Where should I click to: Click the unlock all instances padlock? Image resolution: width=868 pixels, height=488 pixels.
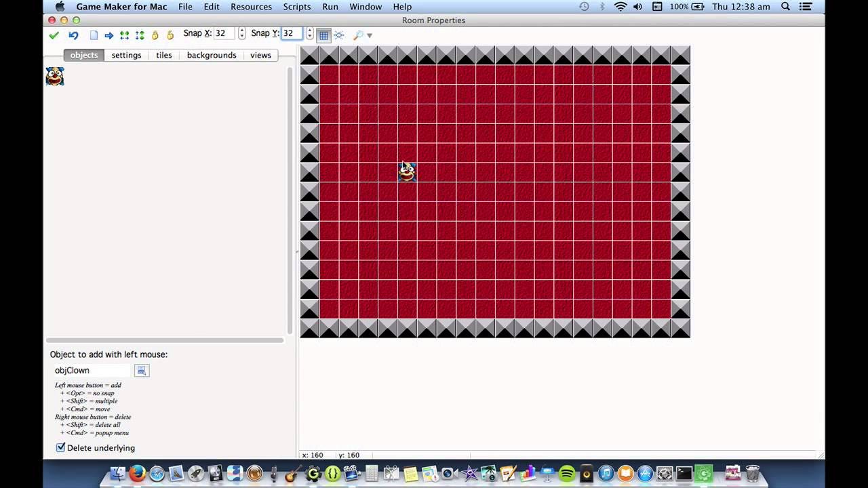click(170, 35)
